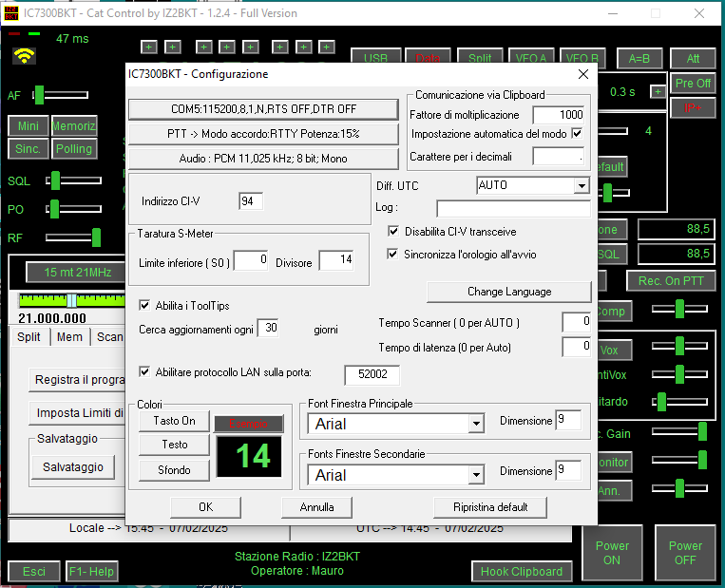Click the AF volume slider
The image size is (725, 588).
60,95
